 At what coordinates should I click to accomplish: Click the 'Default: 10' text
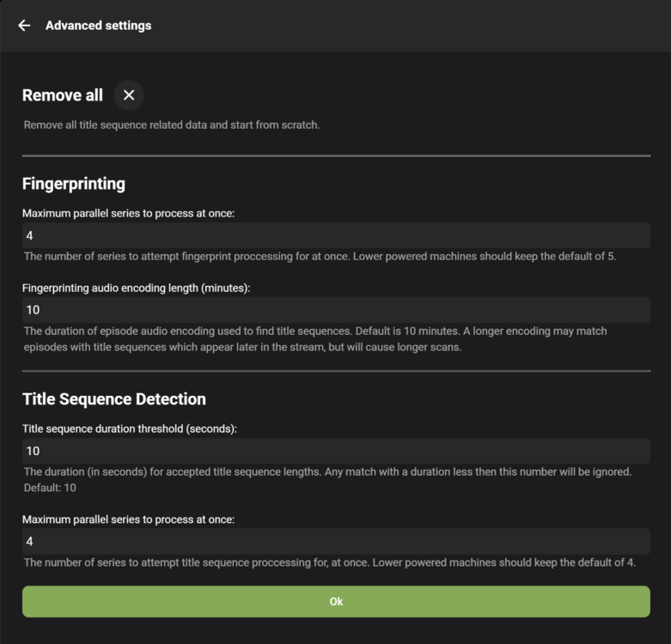tap(50, 488)
